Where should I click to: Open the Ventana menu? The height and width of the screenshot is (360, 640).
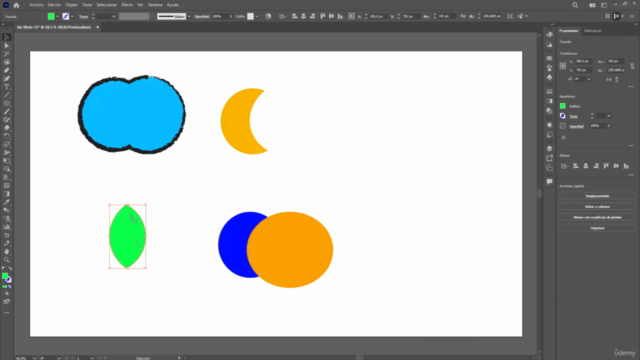(155, 5)
